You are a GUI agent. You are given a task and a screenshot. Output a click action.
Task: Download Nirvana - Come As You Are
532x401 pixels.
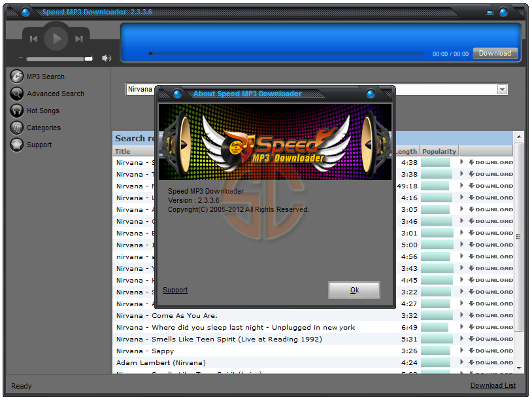coord(491,315)
